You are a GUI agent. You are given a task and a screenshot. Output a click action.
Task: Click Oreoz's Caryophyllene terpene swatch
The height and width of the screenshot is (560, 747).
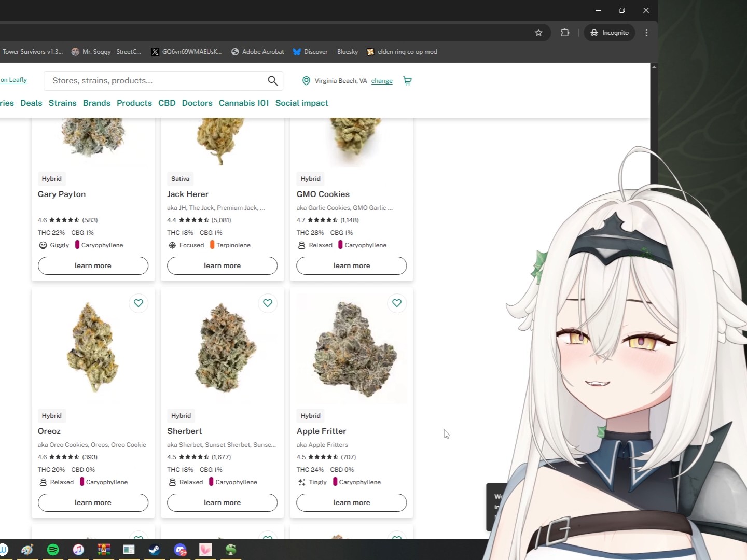(82, 482)
